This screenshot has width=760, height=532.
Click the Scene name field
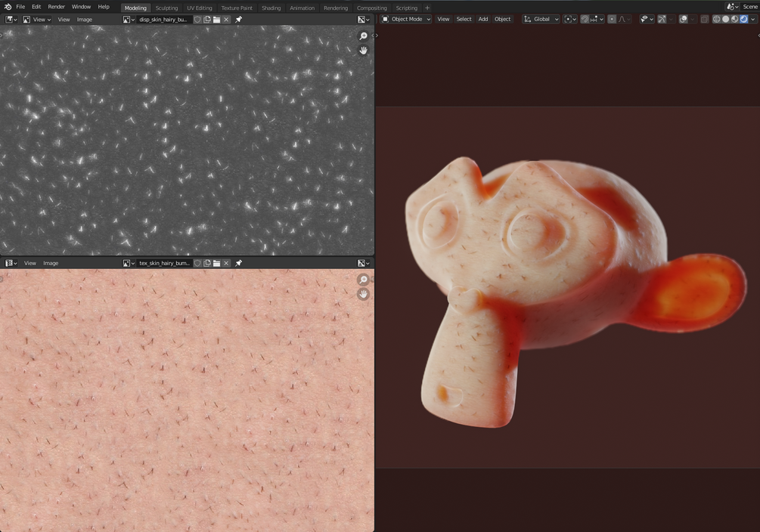pos(750,7)
